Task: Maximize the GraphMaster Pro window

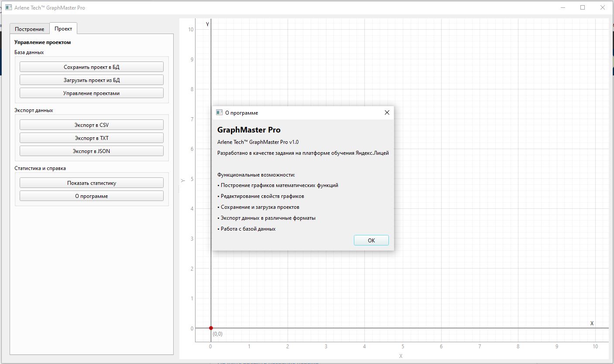Action: click(x=583, y=7)
